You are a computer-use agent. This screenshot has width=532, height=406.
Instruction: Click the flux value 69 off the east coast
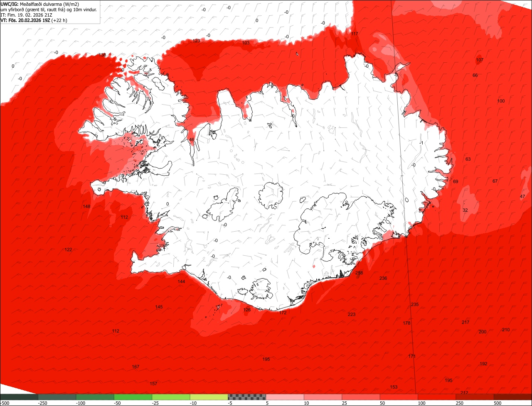coord(456,181)
